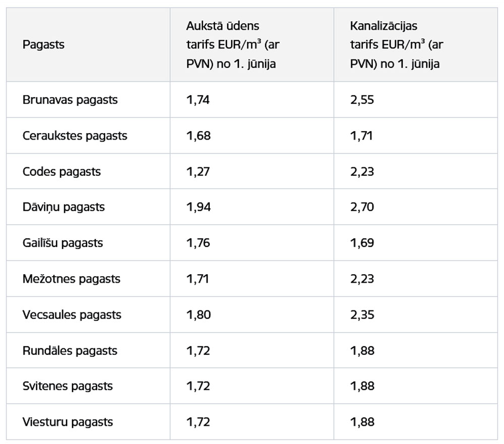The height and width of the screenshot is (444, 504).
Task: Click the "Kanalizācijas tarifs" column header
Action: pyautogui.click(x=397, y=44)
